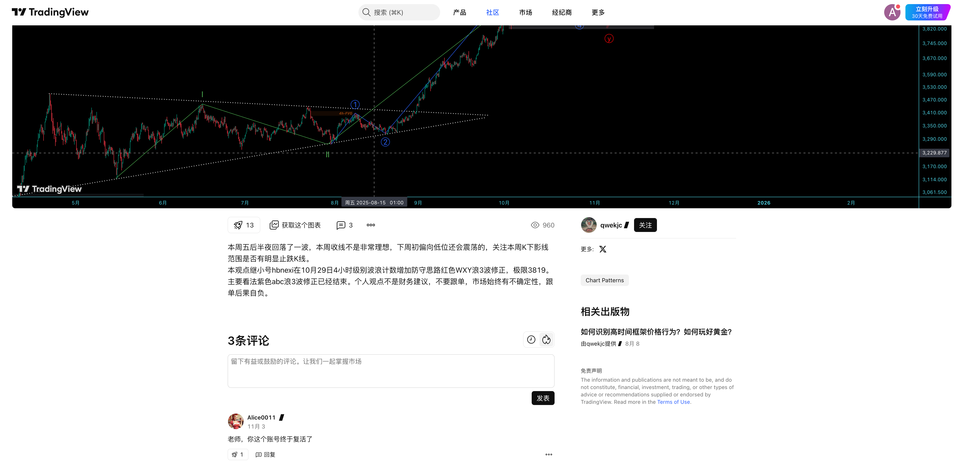Open user avatar profile menu

tap(892, 12)
